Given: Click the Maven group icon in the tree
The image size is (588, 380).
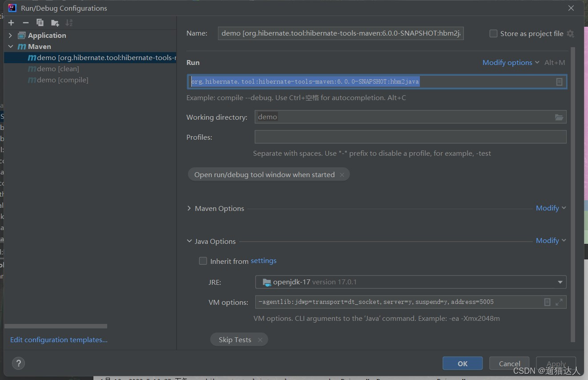Looking at the screenshot, I should 22,46.
